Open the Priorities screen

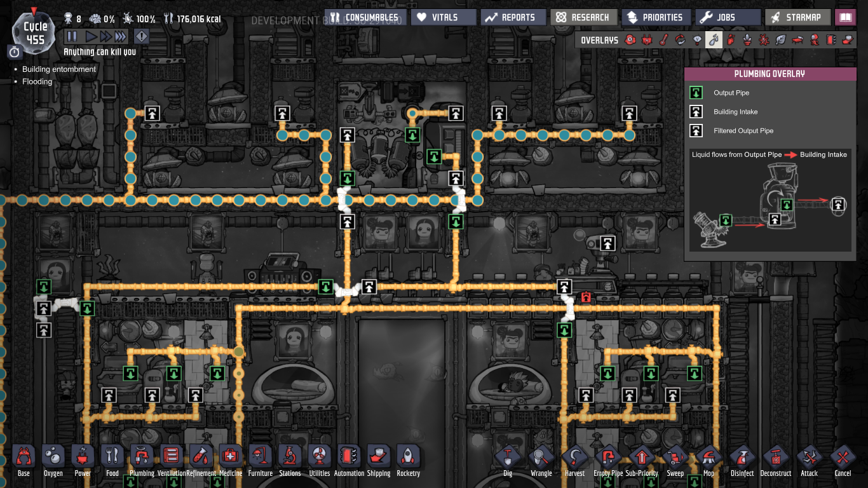point(655,17)
